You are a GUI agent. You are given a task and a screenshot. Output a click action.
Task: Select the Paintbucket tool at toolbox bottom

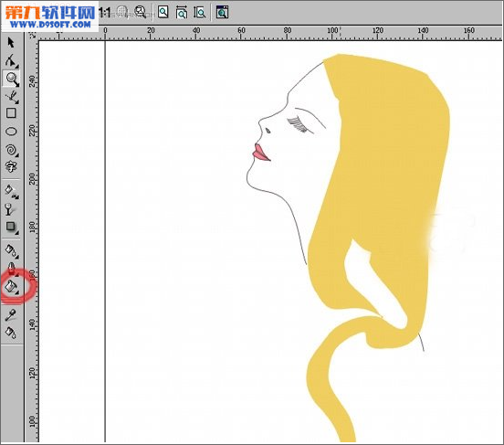click(x=11, y=332)
